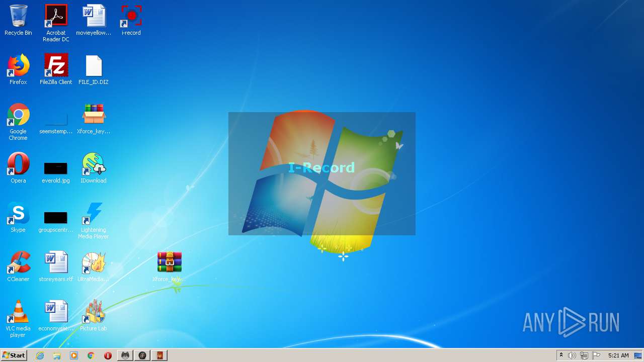Image resolution: width=644 pixels, height=362 pixels.
Task: Select Acrobat Reader DC desktop shortcut
Action: (56, 23)
